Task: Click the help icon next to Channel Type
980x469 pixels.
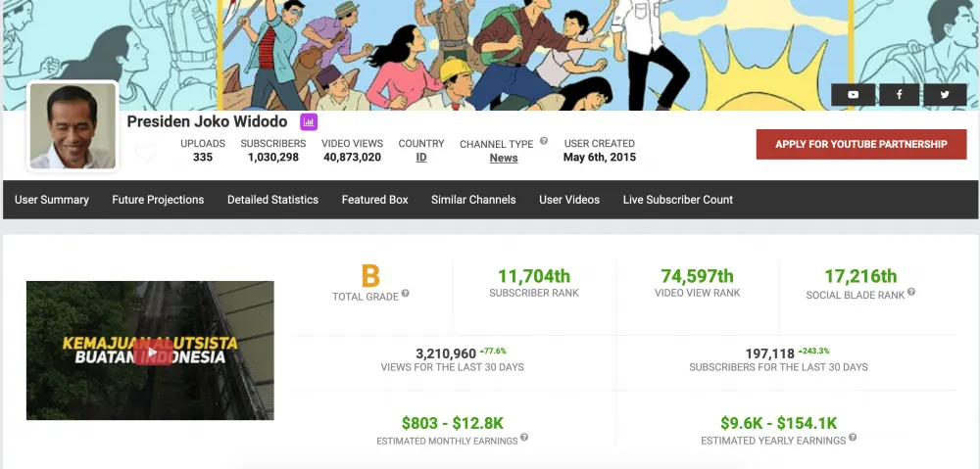Action: pyautogui.click(x=544, y=141)
